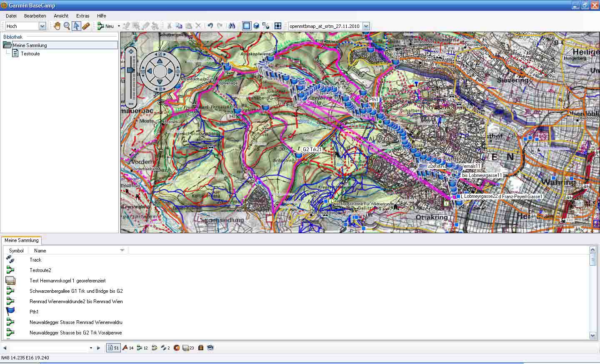Open the Extras menu
Viewport: 600px width, 364px height.
point(82,16)
